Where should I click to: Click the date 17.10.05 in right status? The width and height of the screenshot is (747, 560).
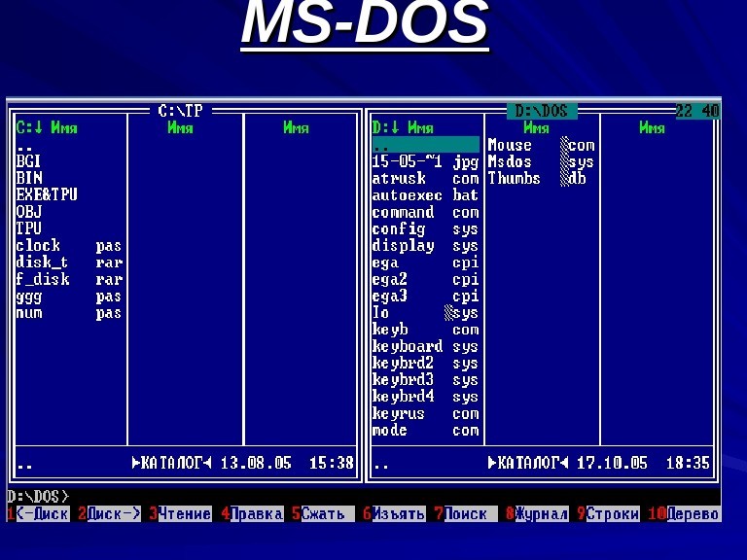612,463
